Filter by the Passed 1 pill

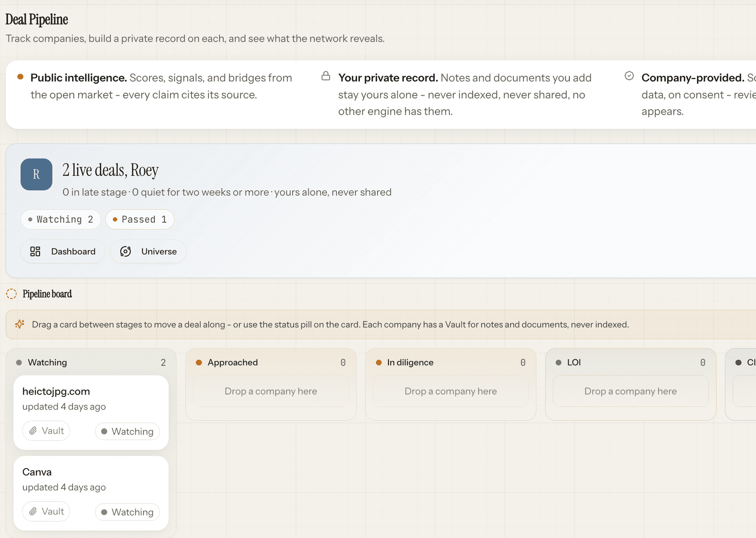point(140,219)
